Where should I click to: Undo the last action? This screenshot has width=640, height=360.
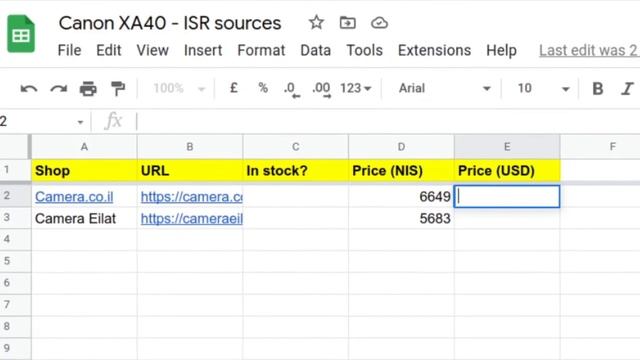[x=29, y=88]
